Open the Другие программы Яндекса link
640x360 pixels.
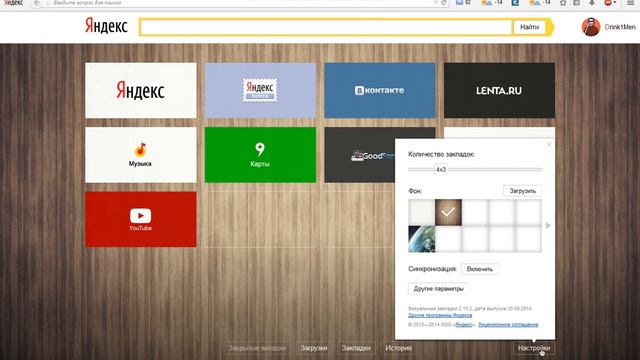[x=440, y=315]
